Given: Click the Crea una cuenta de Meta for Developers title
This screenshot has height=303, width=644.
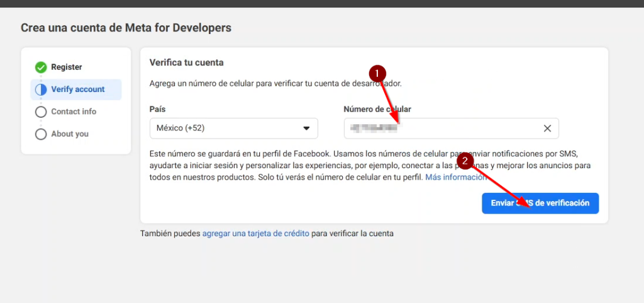Looking at the screenshot, I should (126, 28).
